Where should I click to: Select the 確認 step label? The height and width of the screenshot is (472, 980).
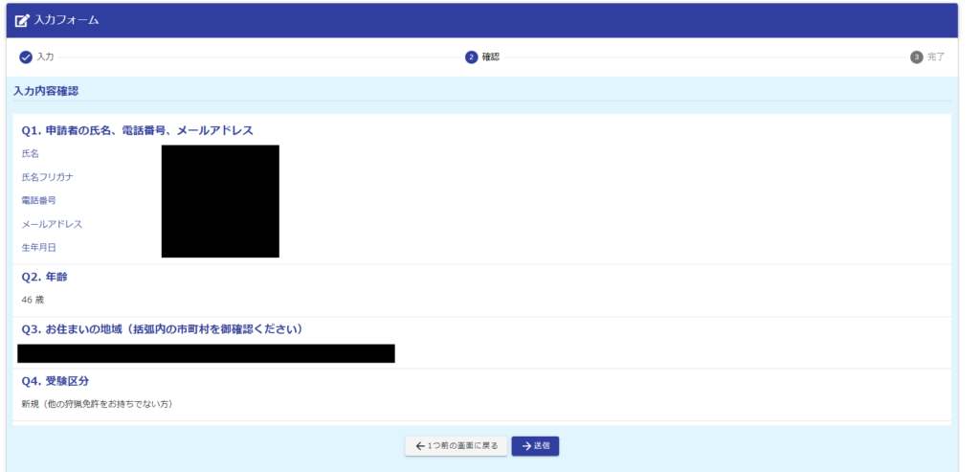(490, 57)
